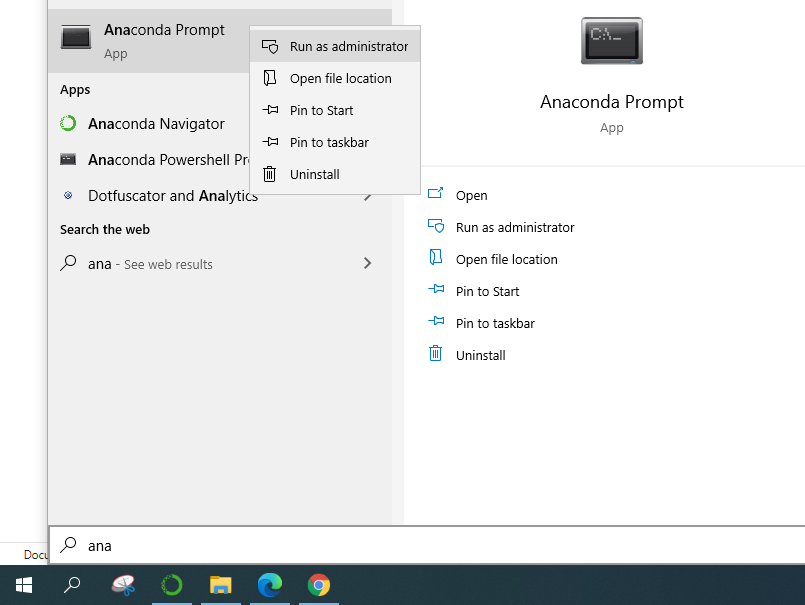
Task: Pin to Start from the right details pane
Action: point(487,292)
